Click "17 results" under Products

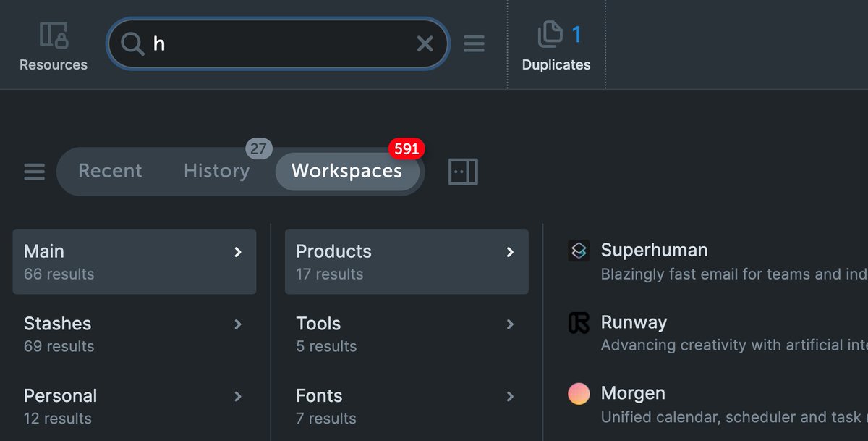[330, 274]
